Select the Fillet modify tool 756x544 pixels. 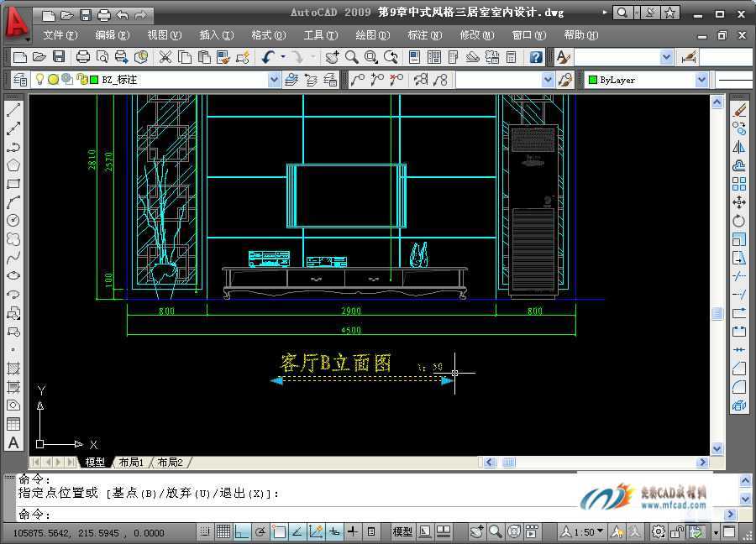pos(739,387)
